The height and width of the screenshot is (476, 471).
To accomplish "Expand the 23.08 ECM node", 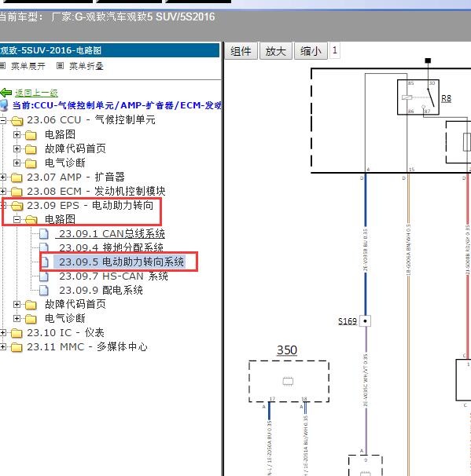I will [2, 191].
